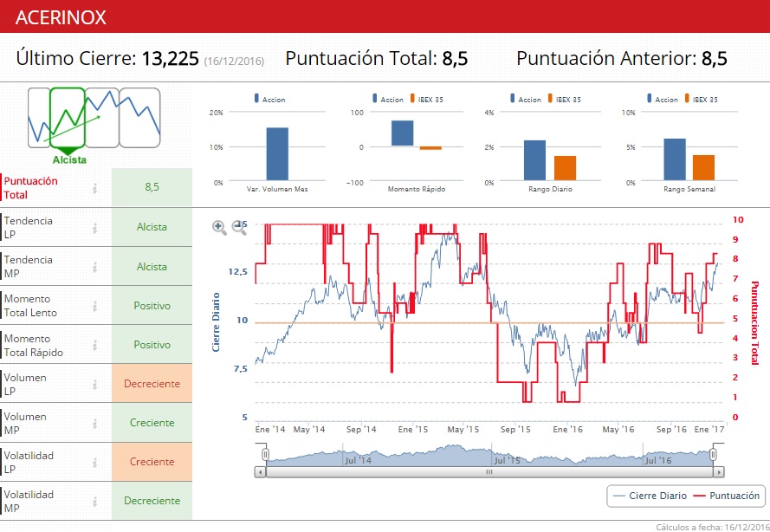This screenshot has width=770, height=532.
Task: Click the zoom out magnifier icon
Action: pyautogui.click(x=239, y=227)
